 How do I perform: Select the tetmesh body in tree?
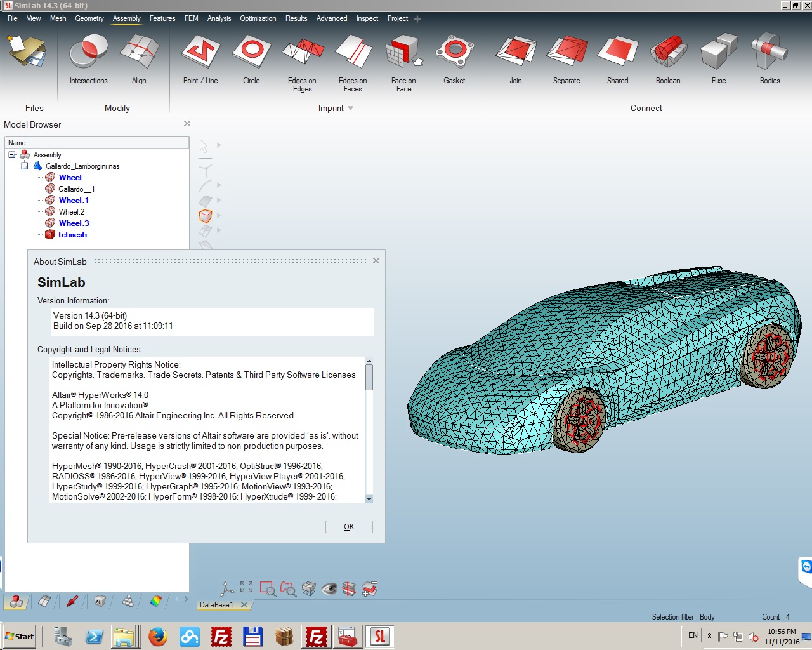click(72, 235)
